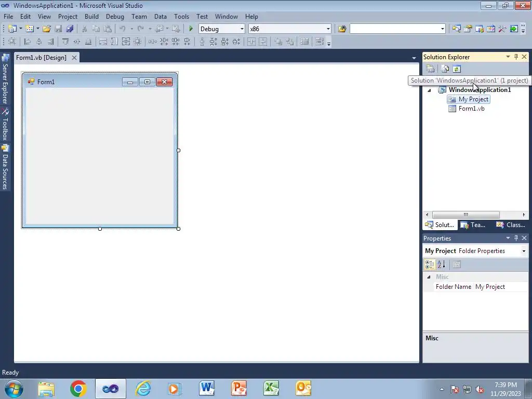Open the Project menu
The width and height of the screenshot is (532, 399).
(68, 16)
